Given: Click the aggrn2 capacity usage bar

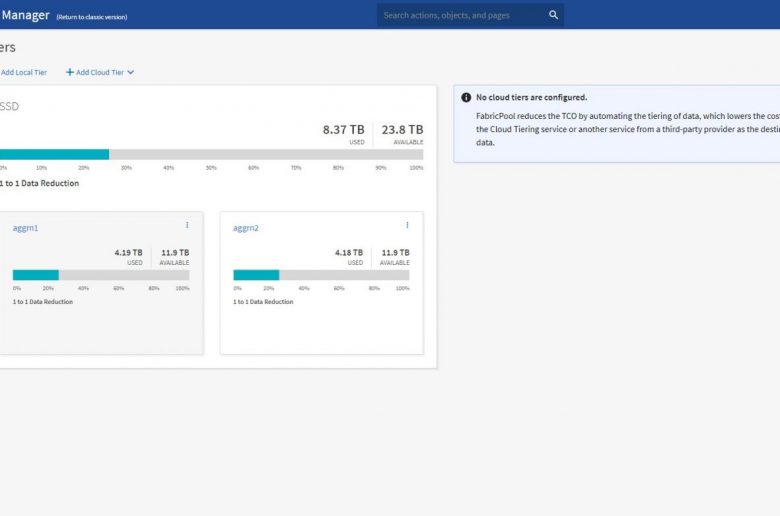Looking at the screenshot, I should (x=321, y=275).
